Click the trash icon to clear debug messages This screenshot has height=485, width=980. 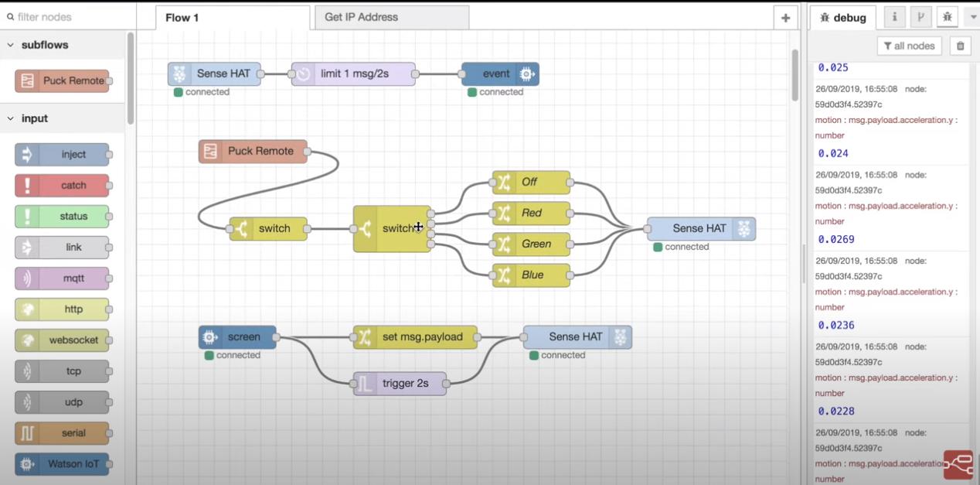click(x=960, y=46)
